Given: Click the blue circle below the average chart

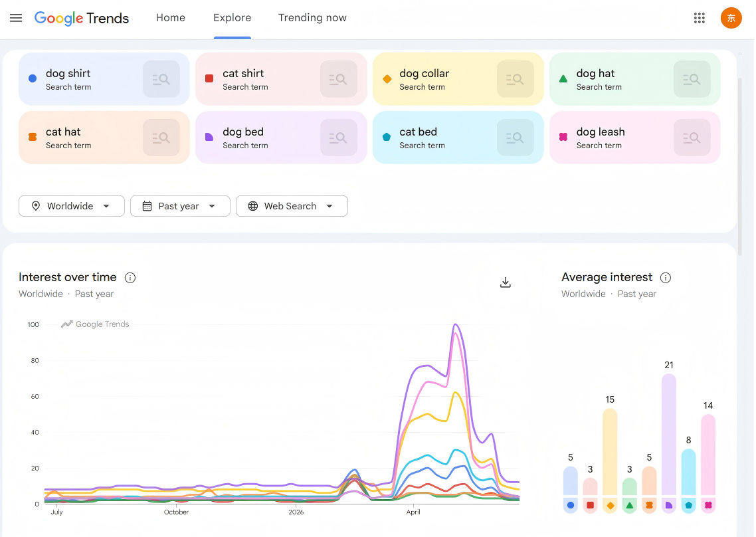Looking at the screenshot, I should pos(571,505).
